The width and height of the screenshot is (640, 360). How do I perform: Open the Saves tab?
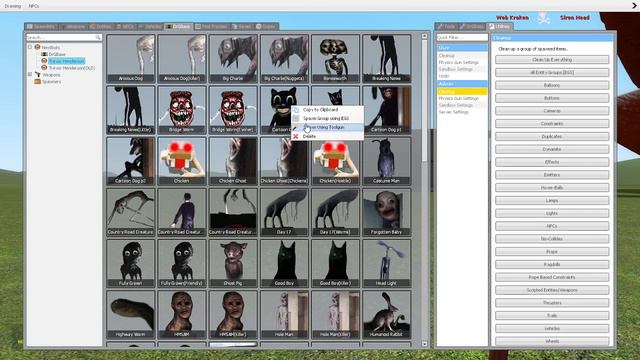click(x=242, y=27)
